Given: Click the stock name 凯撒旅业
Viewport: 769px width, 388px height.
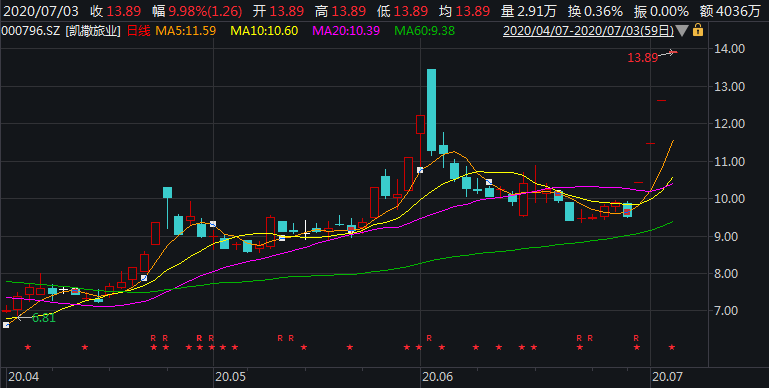Looking at the screenshot, I should click(x=93, y=31).
